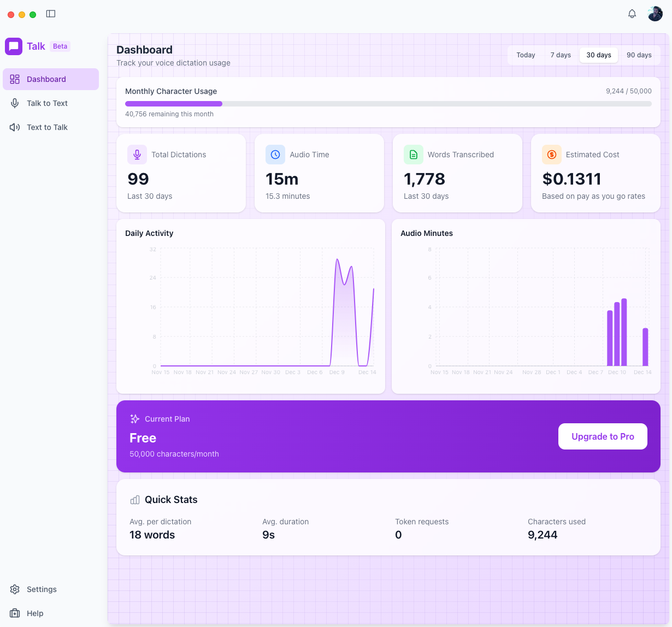Click the Talk app logo icon
This screenshot has width=672, height=627.
pyautogui.click(x=14, y=46)
